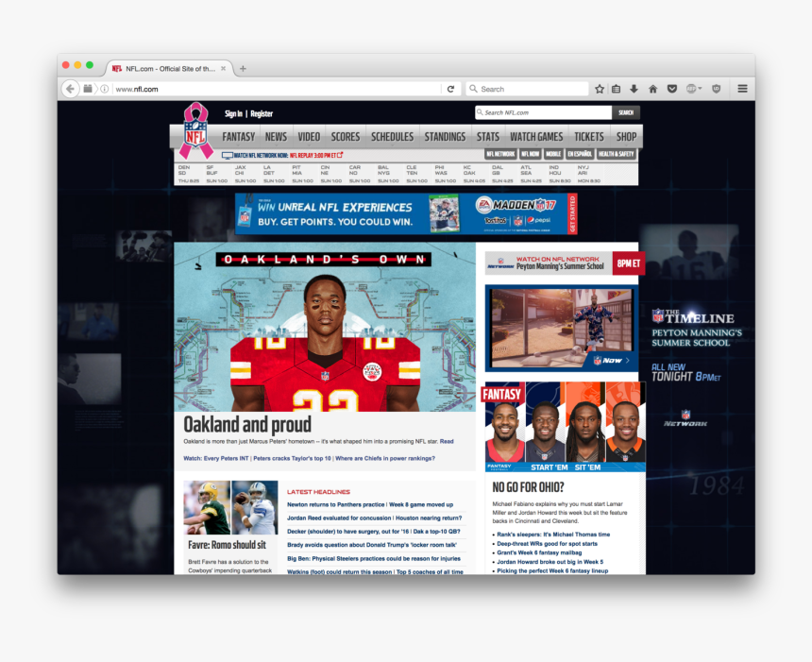The height and width of the screenshot is (662, 812).
Task: Click Jordan Howard broke out big link
Action: point(550,562)
